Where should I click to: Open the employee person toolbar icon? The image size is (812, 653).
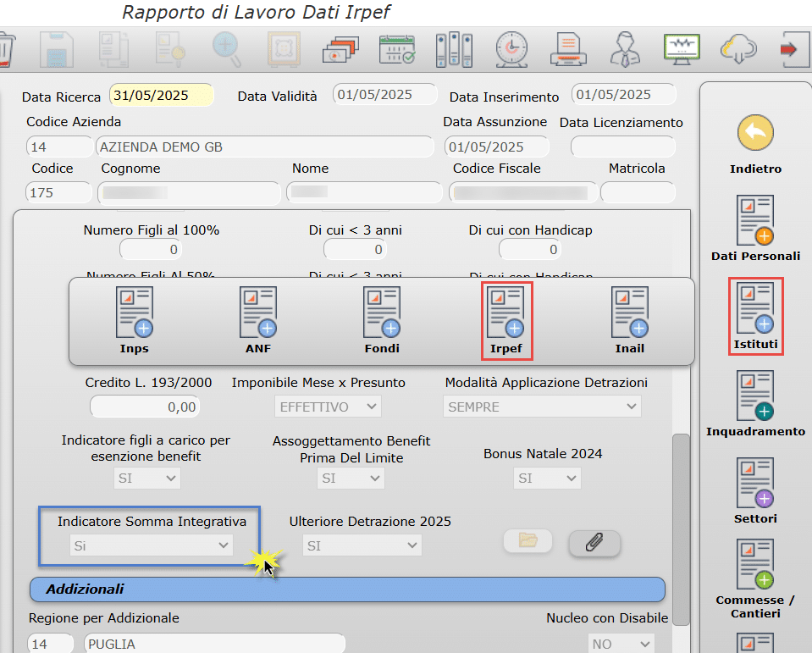click(x=625, y=50)
